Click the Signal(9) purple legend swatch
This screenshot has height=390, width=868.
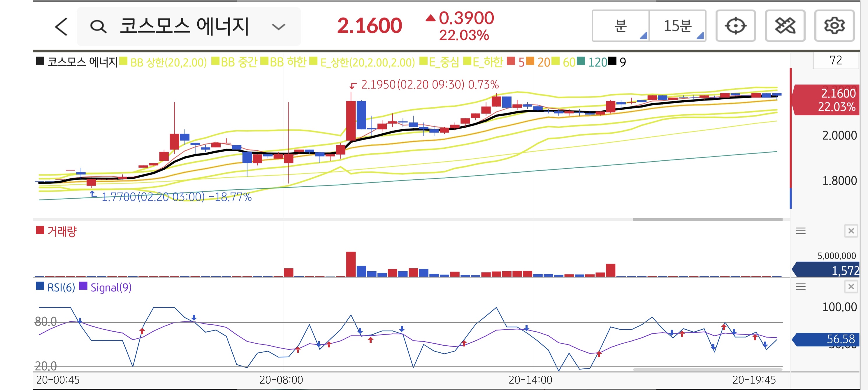(83, 286)
